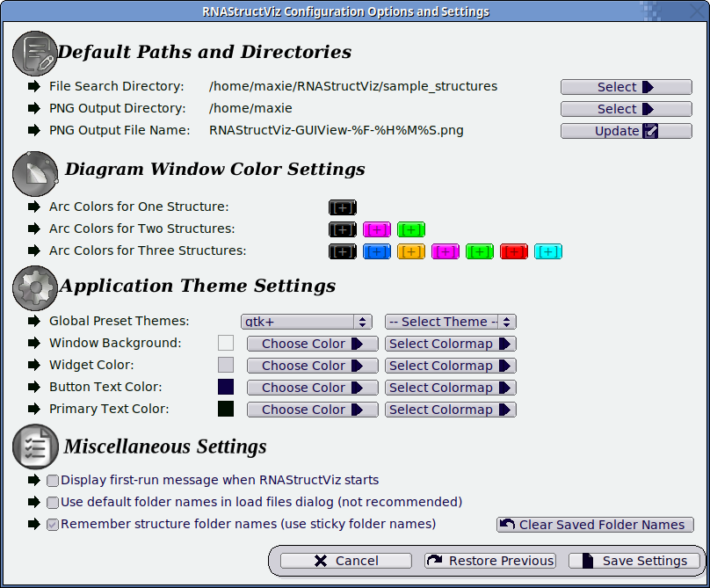Choose Color for Button Text Color
The image size is (710, 588).
click(313, 388)
